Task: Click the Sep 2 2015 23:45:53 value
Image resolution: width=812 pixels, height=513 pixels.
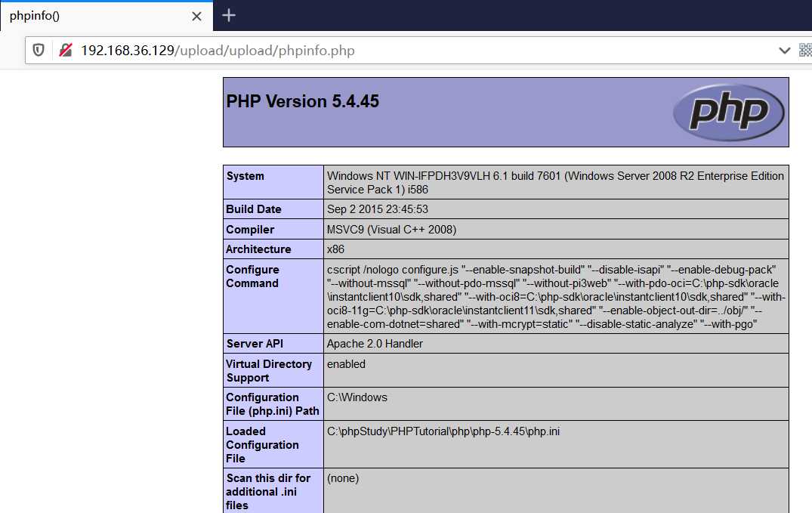Action: (x=378, y=209)
